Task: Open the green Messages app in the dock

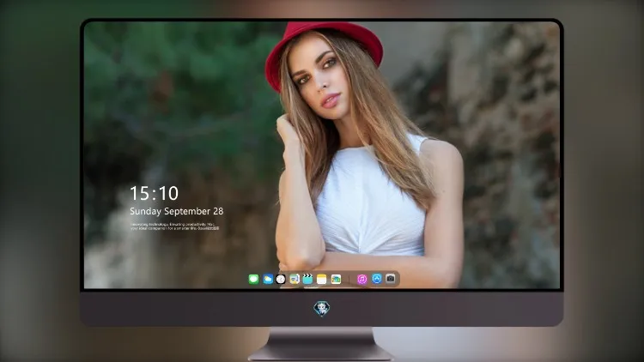Action: (253, 279)
